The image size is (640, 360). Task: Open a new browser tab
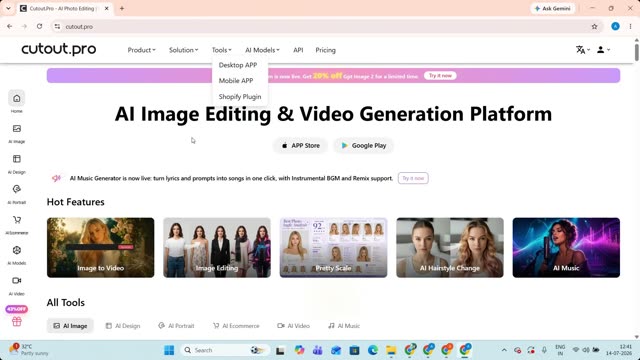click(x=122, y=9)
